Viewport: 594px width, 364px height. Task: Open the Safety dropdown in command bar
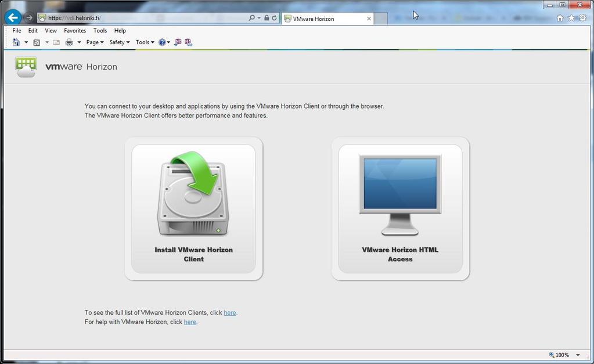coord(120,42)
